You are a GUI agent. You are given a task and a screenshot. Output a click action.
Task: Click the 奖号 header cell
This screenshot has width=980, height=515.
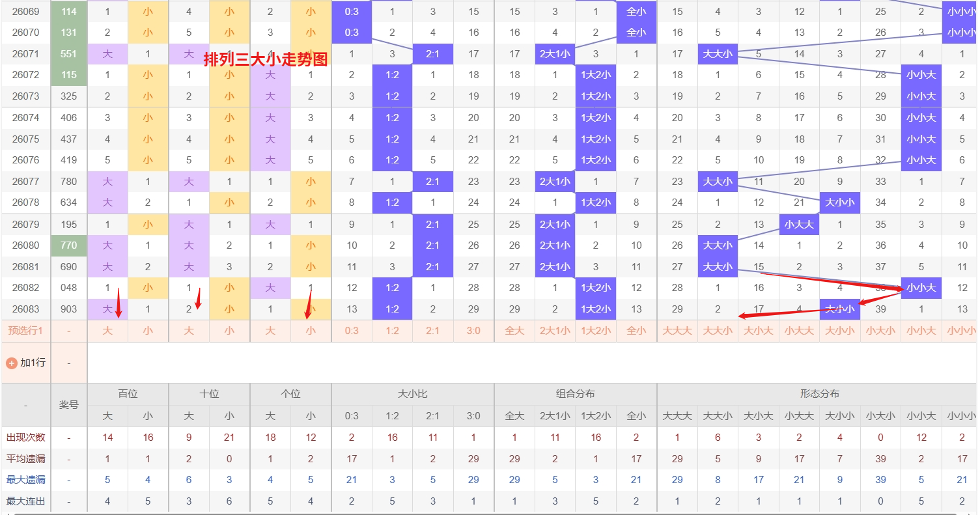click(69, 405)
